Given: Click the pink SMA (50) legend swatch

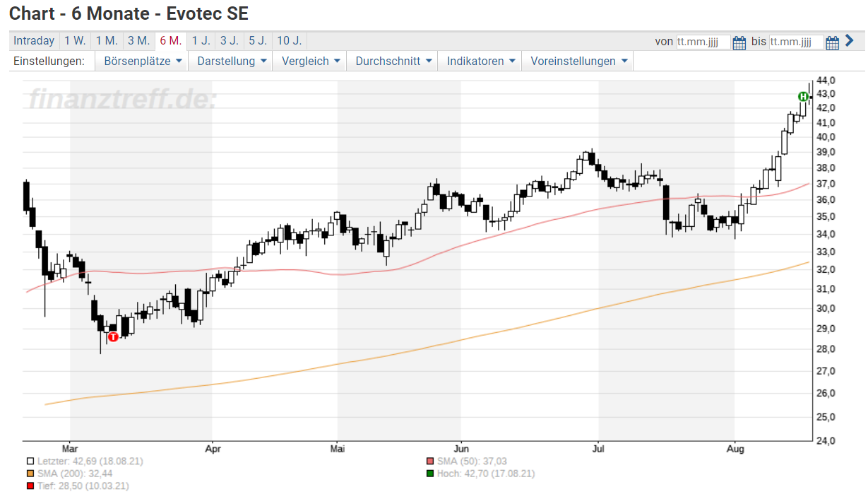Looking at the screenshot, I should point(430,462).
